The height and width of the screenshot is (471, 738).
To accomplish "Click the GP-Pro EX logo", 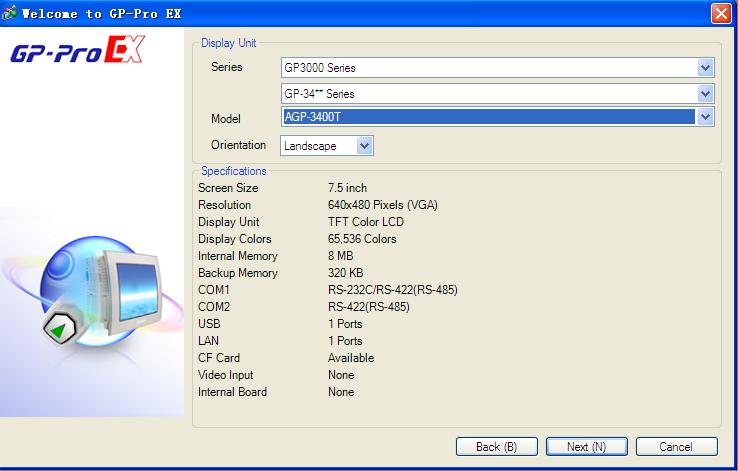I will (77, 53).
